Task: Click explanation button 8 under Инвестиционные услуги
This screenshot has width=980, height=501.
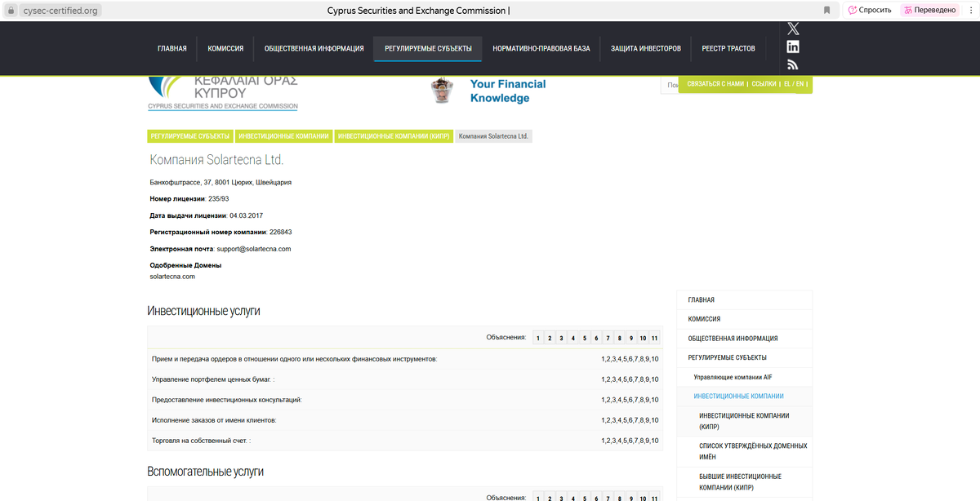Action: point(620,338)
